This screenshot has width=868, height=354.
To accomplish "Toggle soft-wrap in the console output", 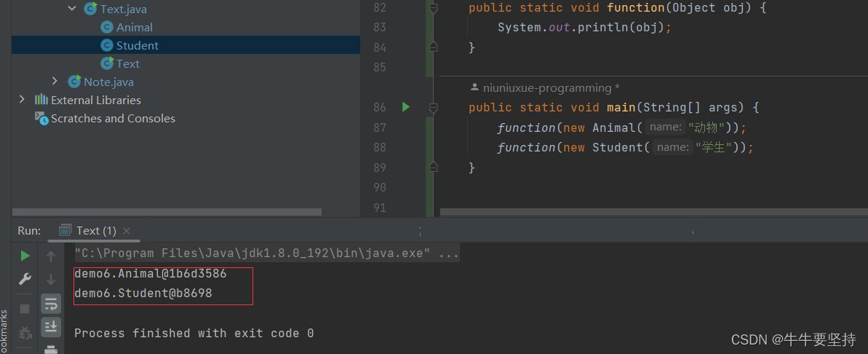I will 51,303.
